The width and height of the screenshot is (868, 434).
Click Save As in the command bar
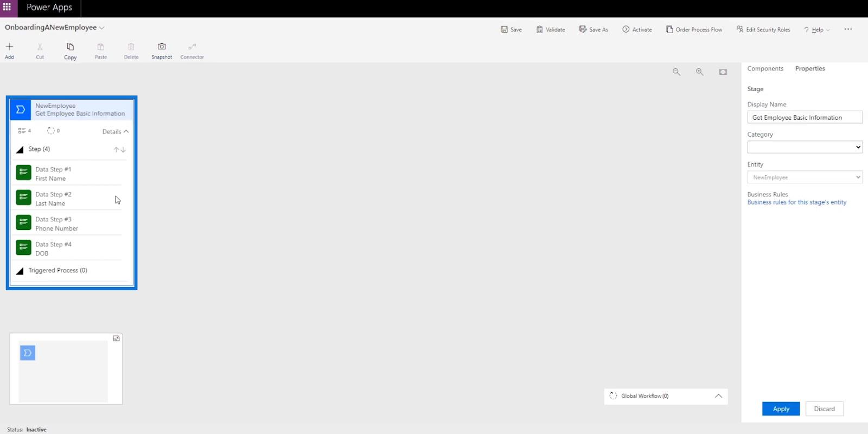click(593, 29)
